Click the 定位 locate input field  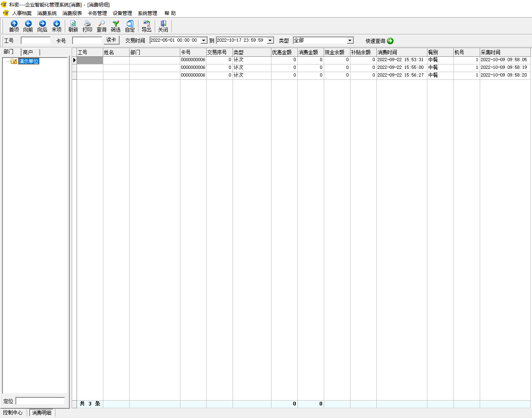click(40, 401)
